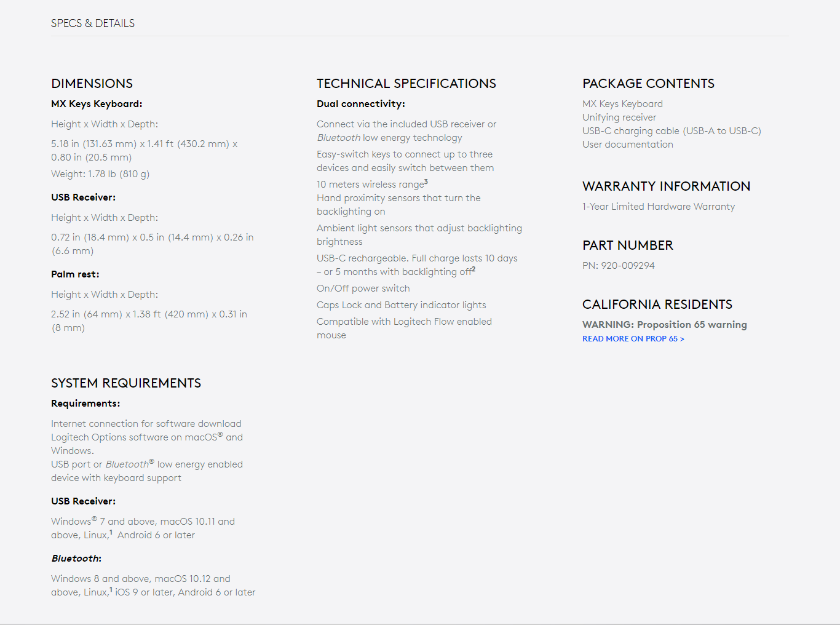Click the System Requirements heading

tap(126, 383)
